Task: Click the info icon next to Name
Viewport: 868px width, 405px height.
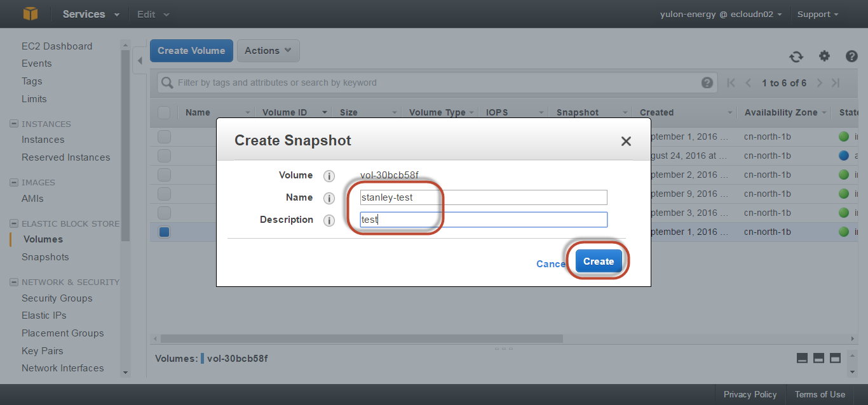Action: coord(329,198)
